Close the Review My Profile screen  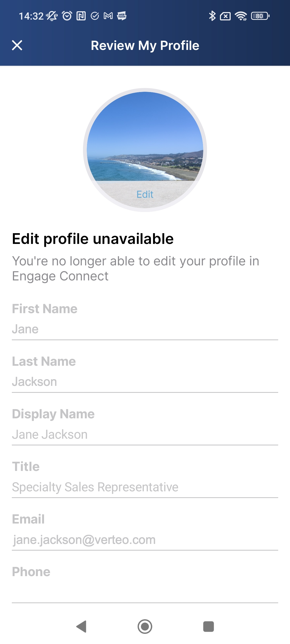click(17, 45)
